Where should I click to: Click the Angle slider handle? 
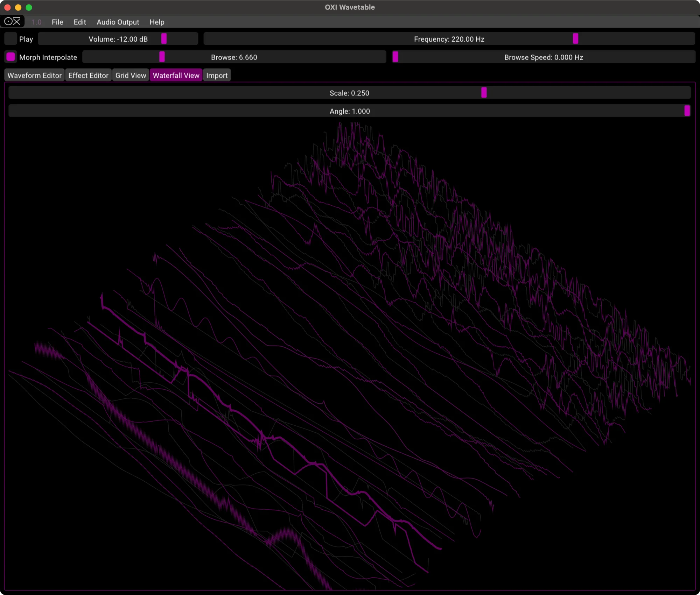coord(687,111)
